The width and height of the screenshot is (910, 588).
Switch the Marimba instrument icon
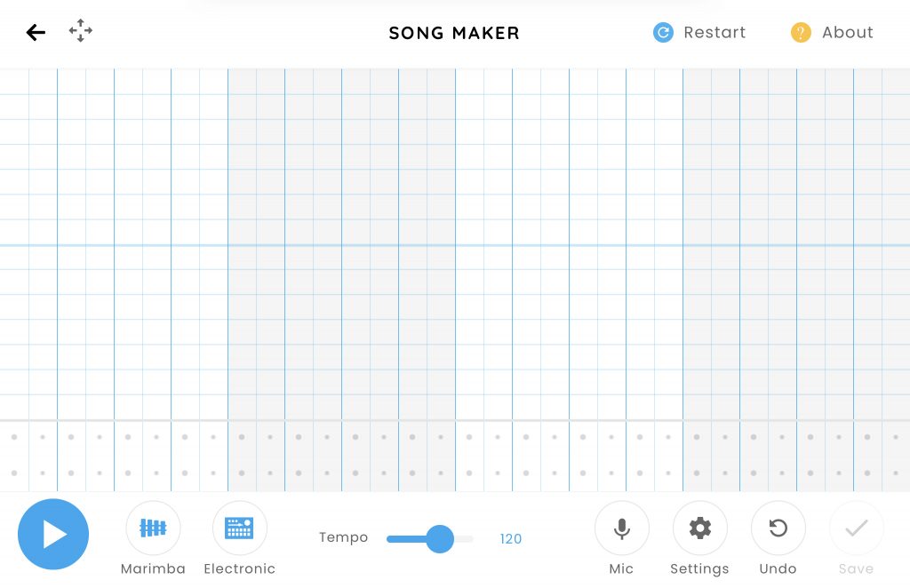coord(153,528)
